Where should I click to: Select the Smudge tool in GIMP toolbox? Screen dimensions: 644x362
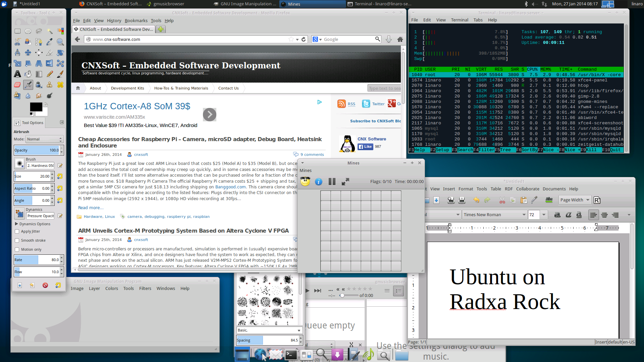point(39,96)
